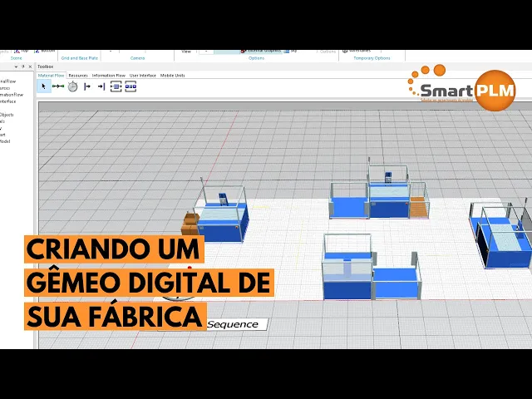The height and width of the screenshot is (399, 532).
Task: Click the Grid and Base Plate group label
Action: (80, 58)
